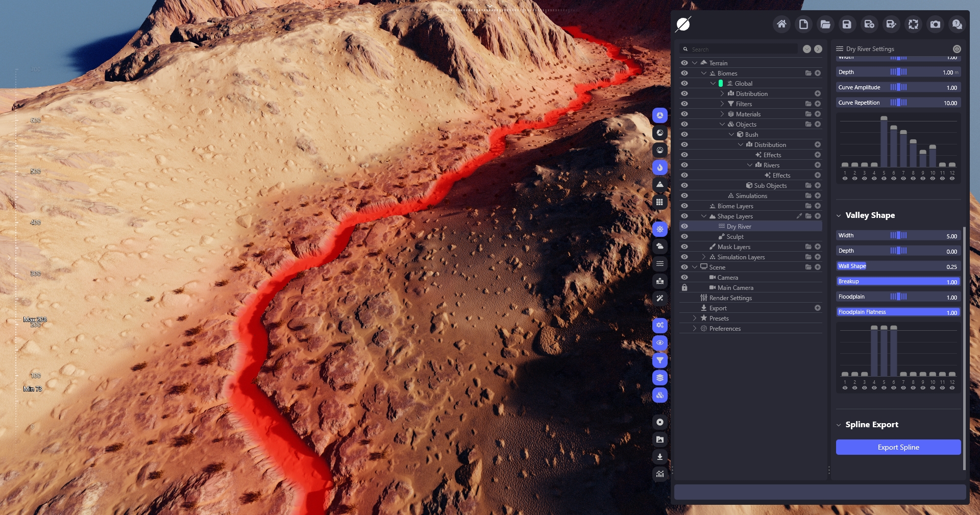Click the grid icon in viewport sidebar
This screenshot has width=980, height=515.
point(660,202)
